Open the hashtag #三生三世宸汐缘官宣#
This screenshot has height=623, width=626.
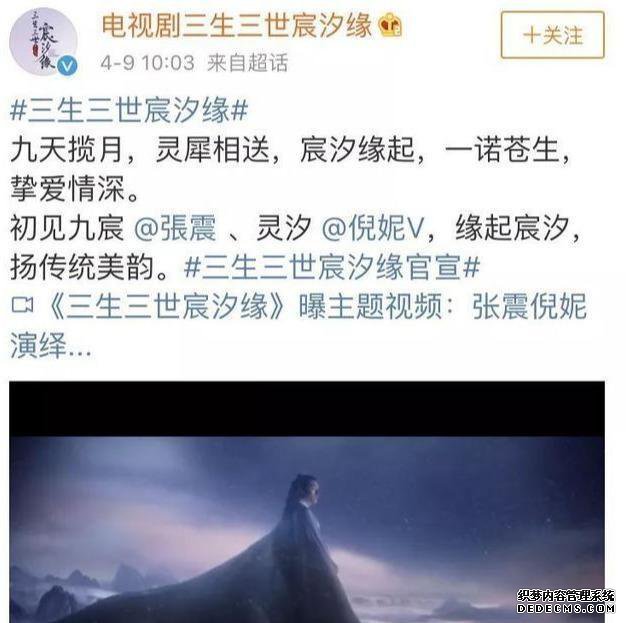(332, 267)
